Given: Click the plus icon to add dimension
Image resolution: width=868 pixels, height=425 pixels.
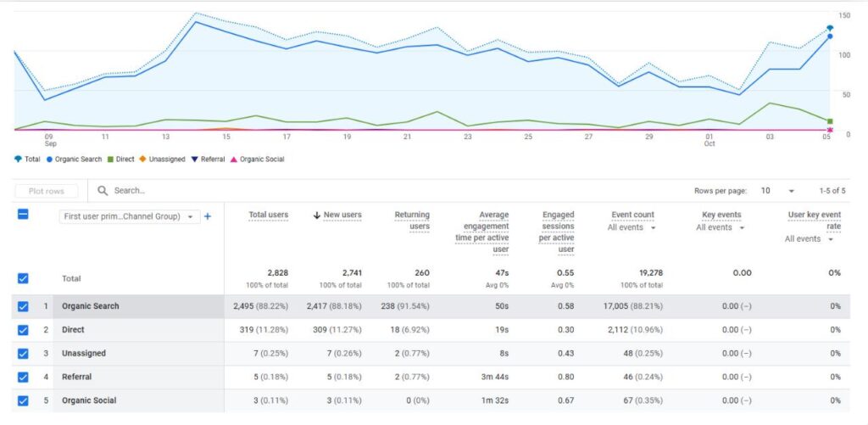Looking at the screenshot, I should (x=208, y=216).
